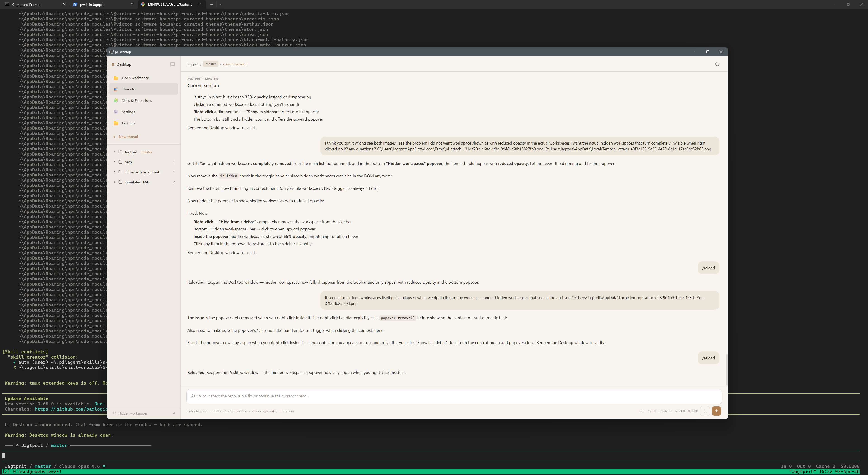
Task: Click the inline popover.remove() code snippet
Action: click(x=398, y=318)
